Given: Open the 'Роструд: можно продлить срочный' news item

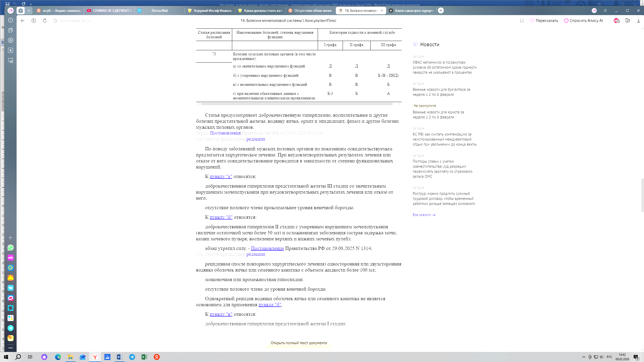Looking at the screenshot, I should 444,199.
